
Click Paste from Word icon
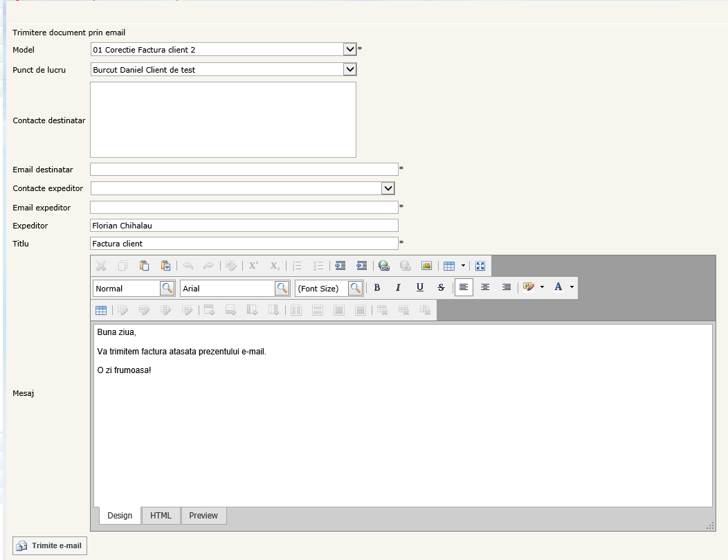(x=165, y=266)
